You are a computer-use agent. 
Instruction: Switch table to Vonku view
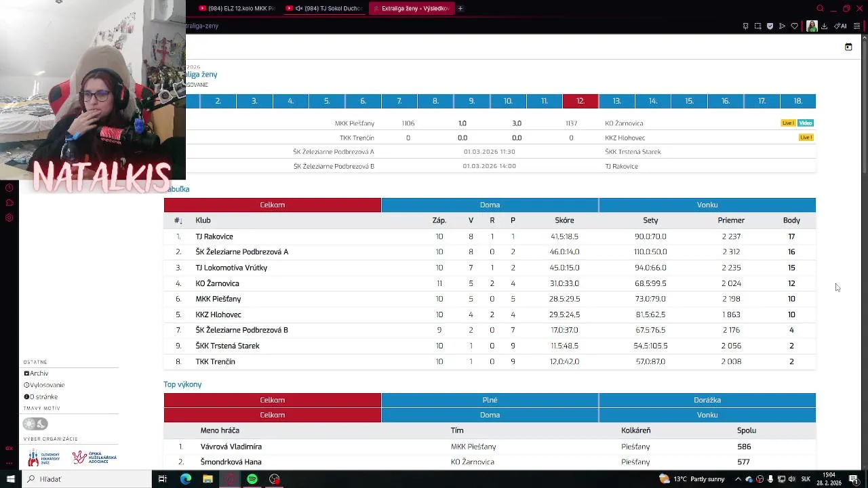(707, 205)
